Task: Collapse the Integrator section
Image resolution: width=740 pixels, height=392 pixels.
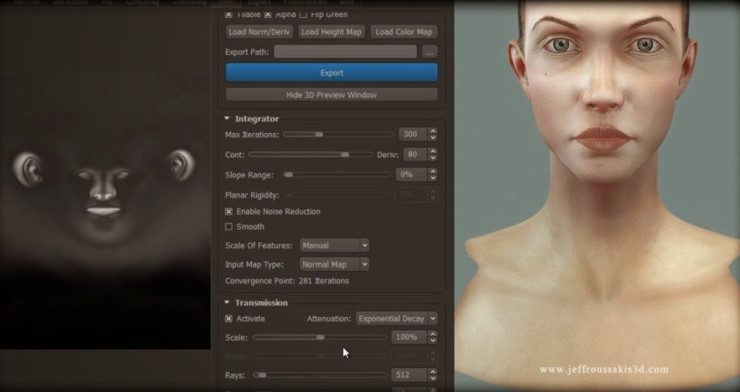Action: pyautogui.click(x=227, y=118)
